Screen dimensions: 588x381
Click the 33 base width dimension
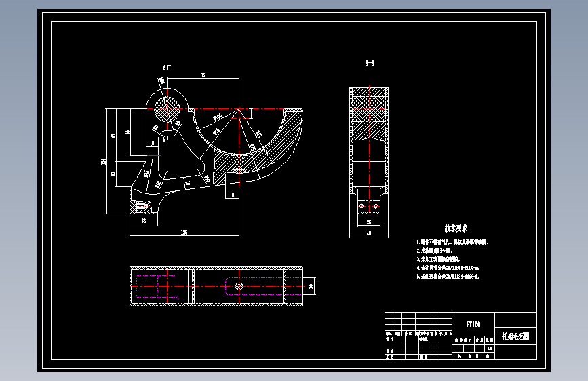point(144,221)
